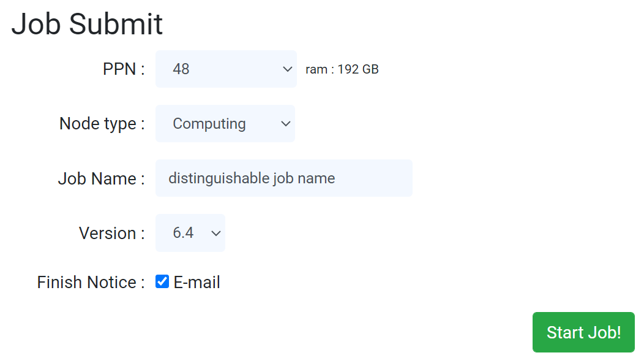Click the "Version :" label

(111, 234)
